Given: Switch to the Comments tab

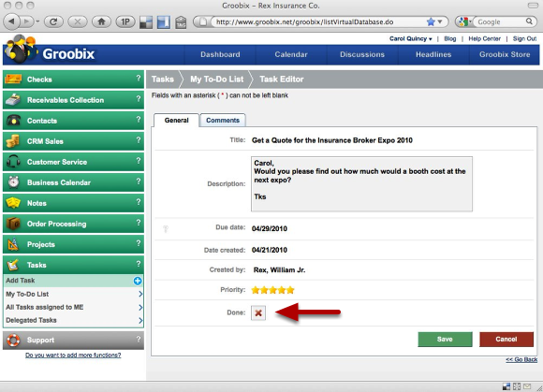Looking at the screenshot, I should 223,120.
